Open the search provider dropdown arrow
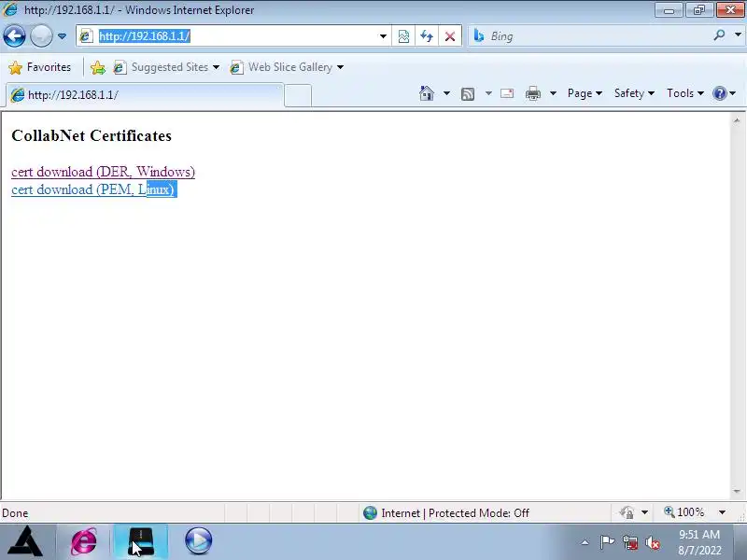 (738, 35)
